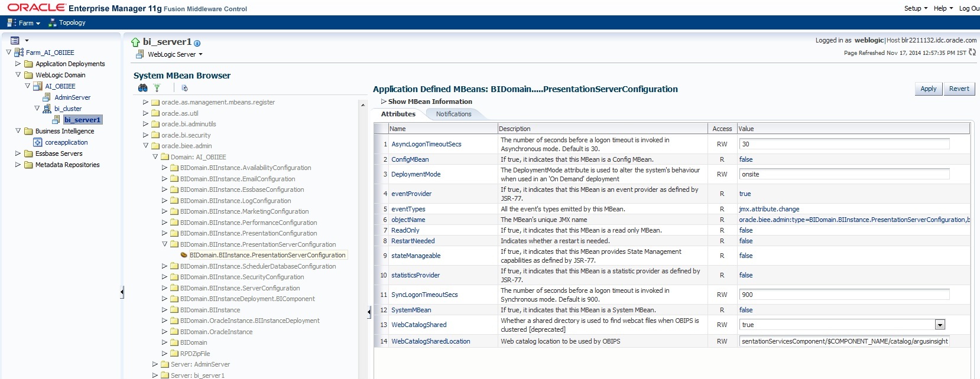Screen dimensions: 980x379
Task: Switch to the Notifications tab
Action: (x=453, y=114)
